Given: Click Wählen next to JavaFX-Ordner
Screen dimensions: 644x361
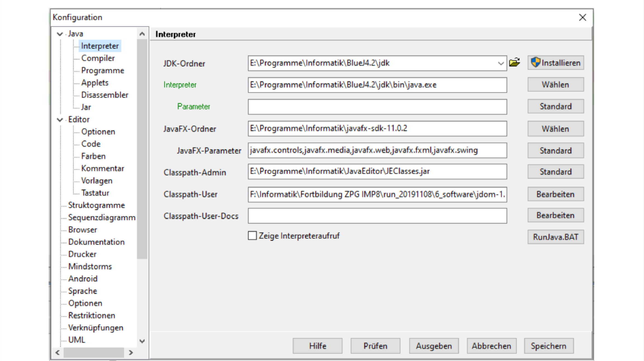Looking at the screenshot, I should pos(555,129).
